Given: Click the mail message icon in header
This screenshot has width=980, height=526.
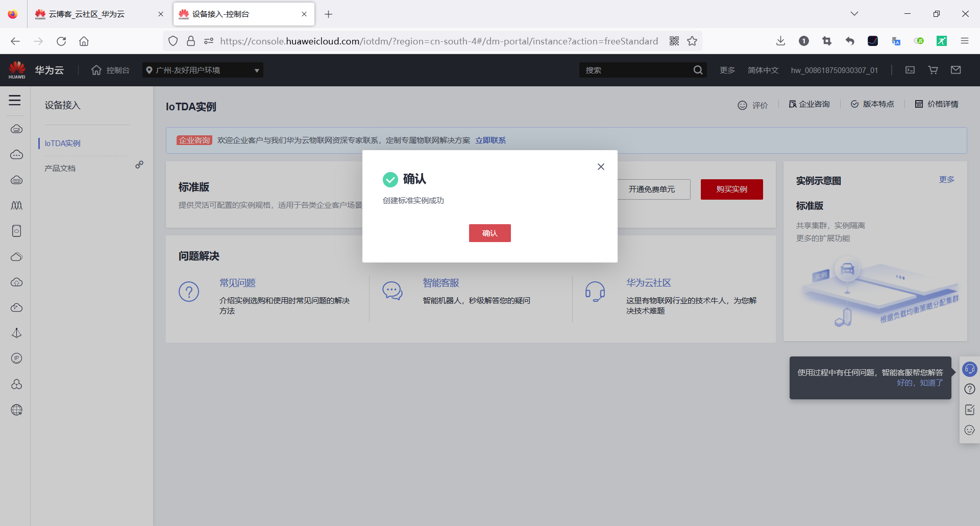Looking at the screenshot, I should [956, 69].
